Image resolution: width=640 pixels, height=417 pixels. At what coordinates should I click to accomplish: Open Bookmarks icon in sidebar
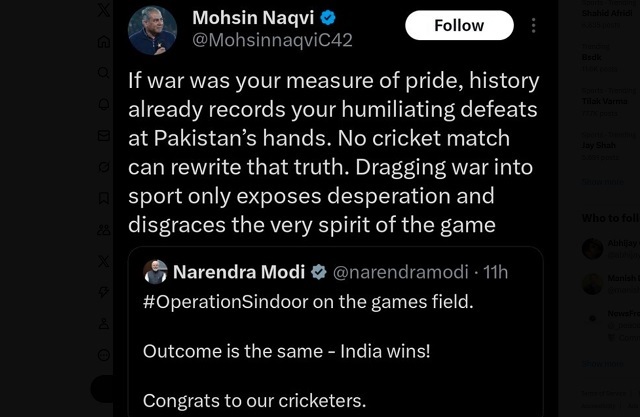pyautogui.click(x=104, y=198)
